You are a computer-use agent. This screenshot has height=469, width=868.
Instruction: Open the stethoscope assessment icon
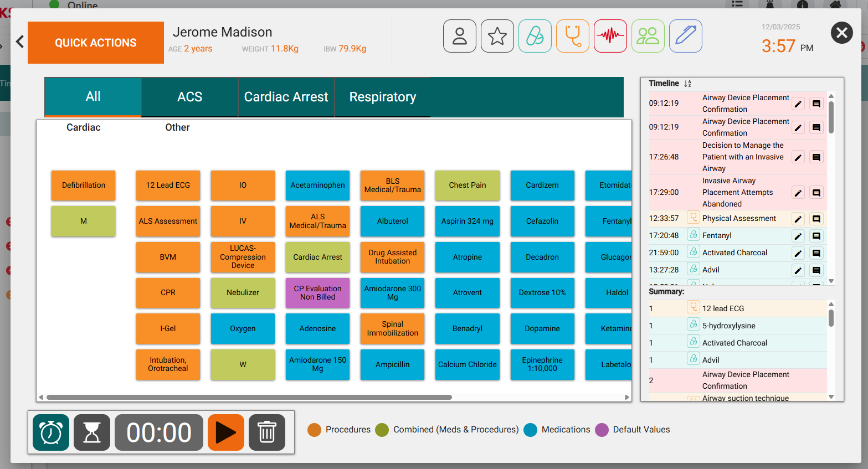click(x=572, y=35)
